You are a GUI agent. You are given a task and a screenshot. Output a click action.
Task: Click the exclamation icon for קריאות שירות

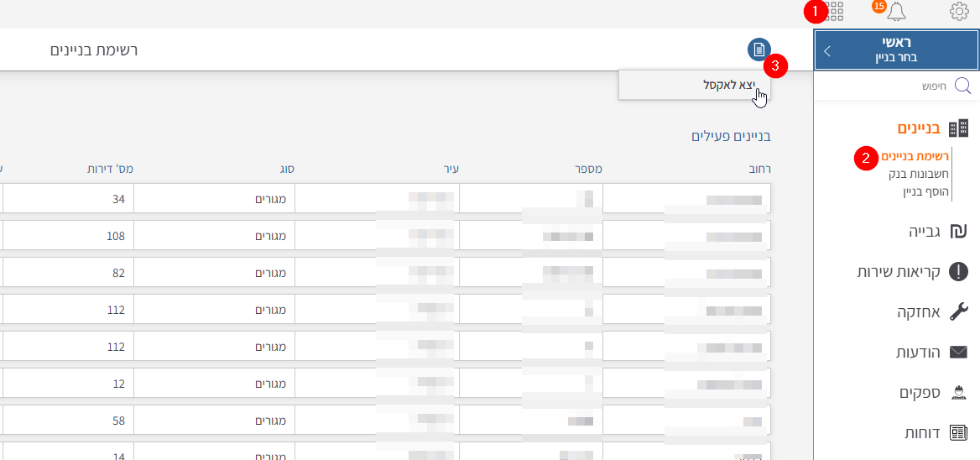(958, 272)
